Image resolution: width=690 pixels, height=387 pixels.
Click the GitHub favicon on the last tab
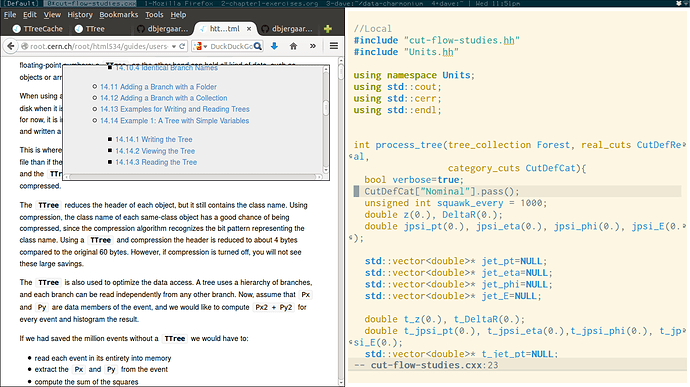pos(265,29)
